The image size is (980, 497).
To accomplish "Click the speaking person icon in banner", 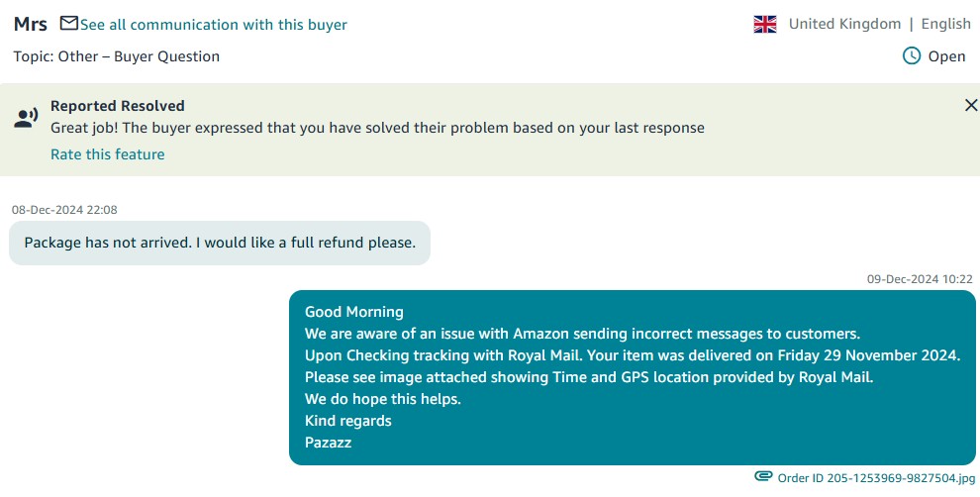I will 26,118.
